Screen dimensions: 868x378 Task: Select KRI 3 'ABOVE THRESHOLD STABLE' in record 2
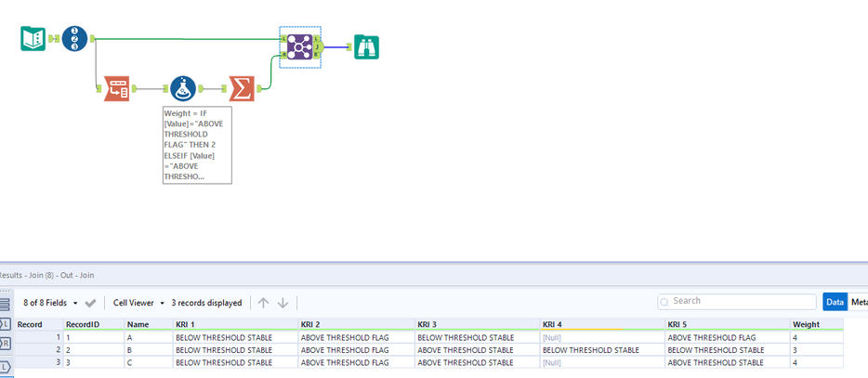[477, 350]
